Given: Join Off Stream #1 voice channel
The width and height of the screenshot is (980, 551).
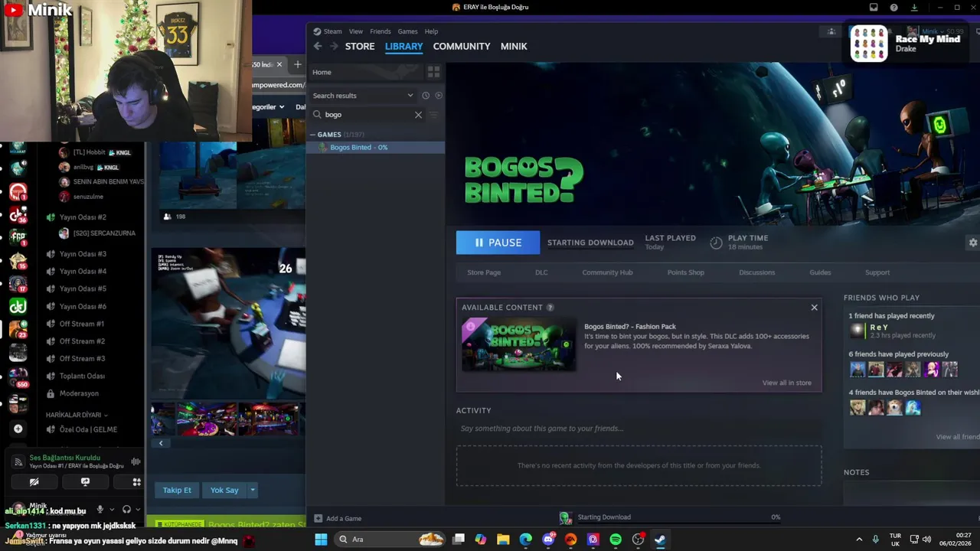Looking at the screenshot, I should 82,324.
